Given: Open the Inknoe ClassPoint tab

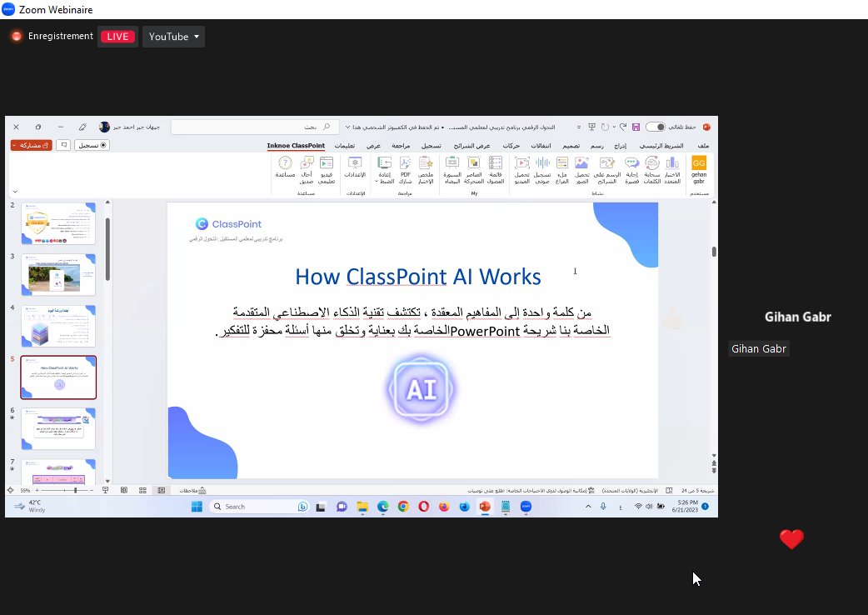Looking at the screenshot, I should [296, 146].
